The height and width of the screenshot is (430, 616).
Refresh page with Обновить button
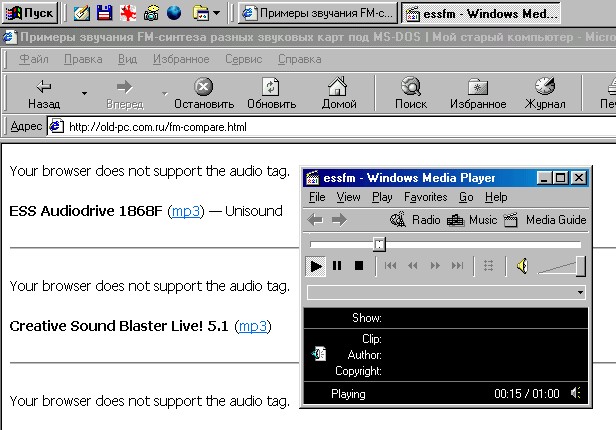(271, 94)
